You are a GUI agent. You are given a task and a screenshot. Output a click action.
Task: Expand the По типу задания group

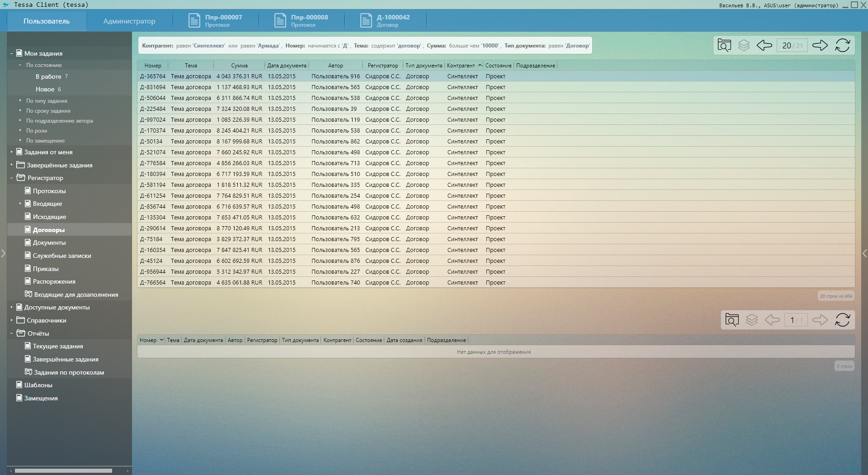(x=20, y=100)
